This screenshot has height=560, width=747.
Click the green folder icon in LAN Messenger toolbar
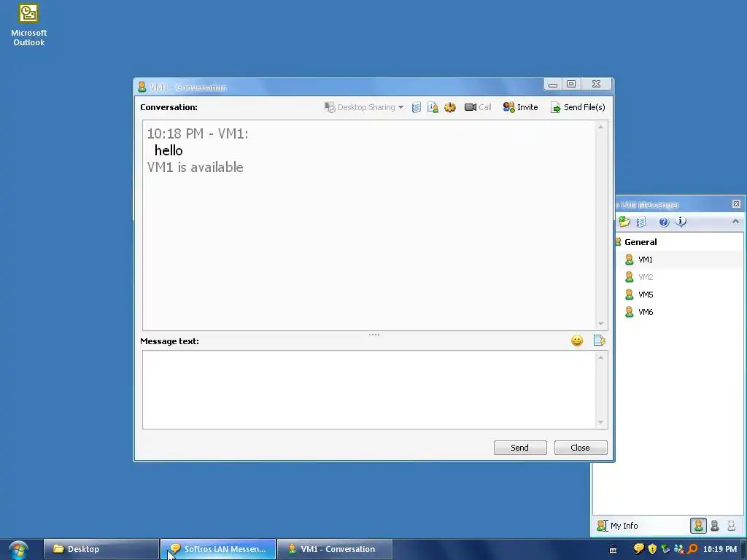click(624, 222)
